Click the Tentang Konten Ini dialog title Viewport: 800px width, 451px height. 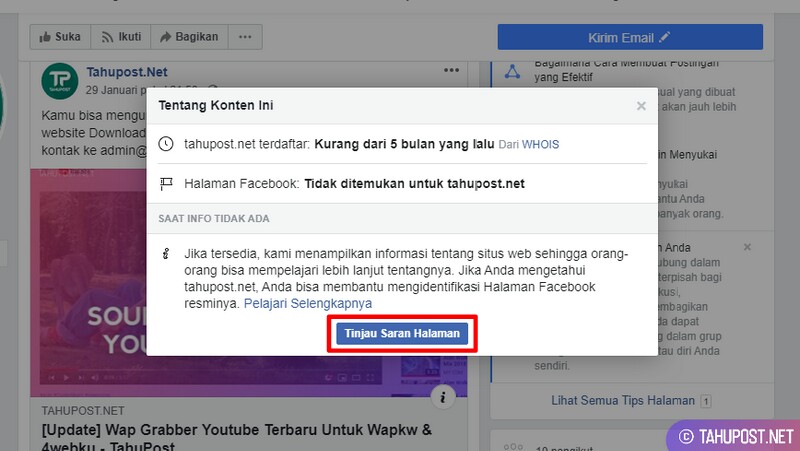216,105
